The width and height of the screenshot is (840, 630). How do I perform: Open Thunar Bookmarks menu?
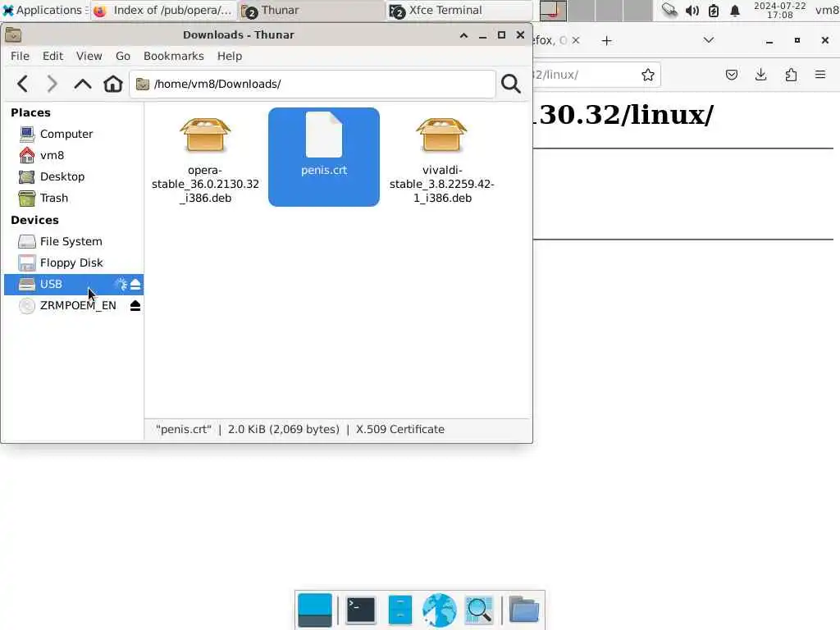click(x=174, y=57)
